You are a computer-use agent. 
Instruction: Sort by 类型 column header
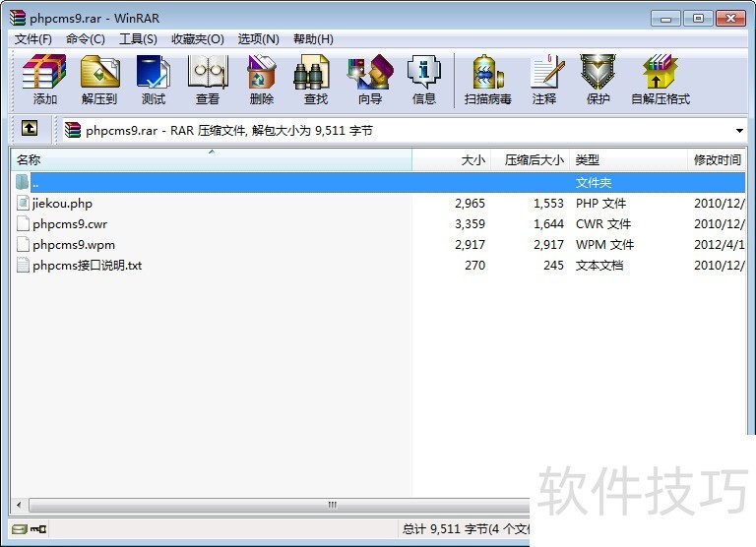pos(628,159)
